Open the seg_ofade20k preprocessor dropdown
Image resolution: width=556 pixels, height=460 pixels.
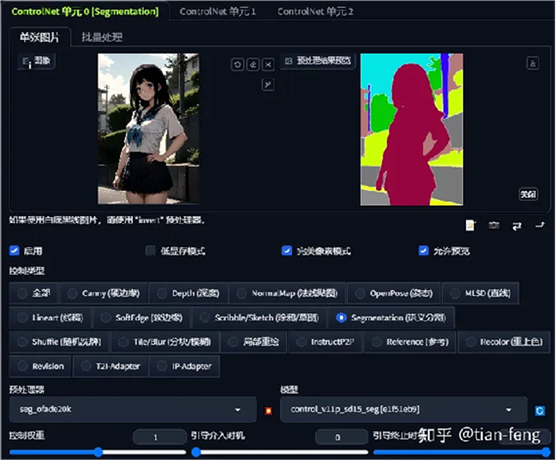coord(133,409)
